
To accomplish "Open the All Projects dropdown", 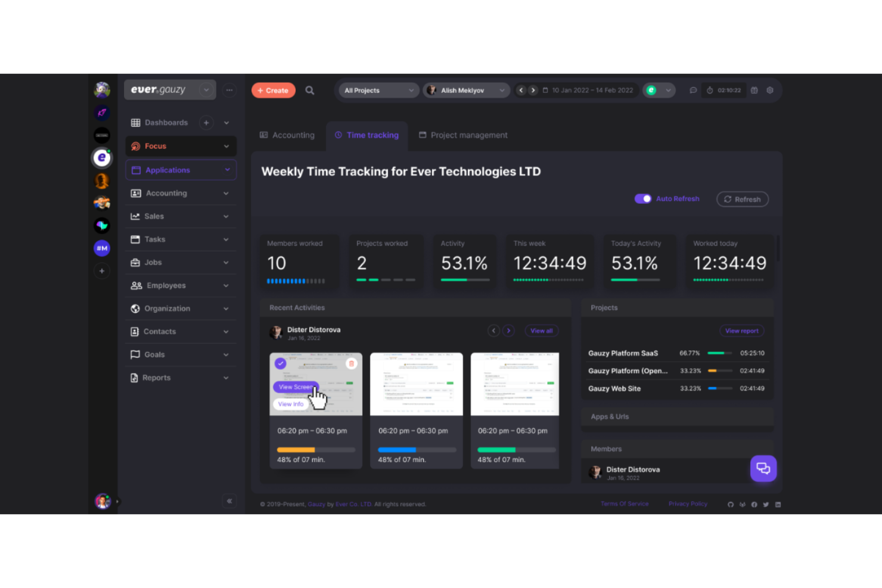I will click(378, 90).
